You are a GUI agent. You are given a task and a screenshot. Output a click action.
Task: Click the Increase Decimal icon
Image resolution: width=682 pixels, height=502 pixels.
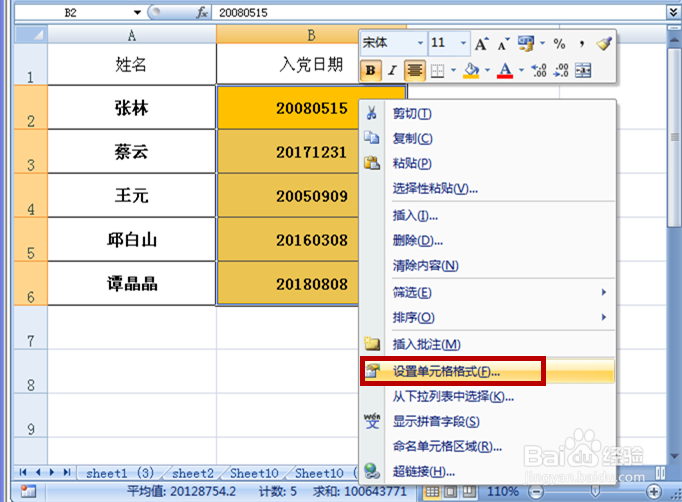539,70
